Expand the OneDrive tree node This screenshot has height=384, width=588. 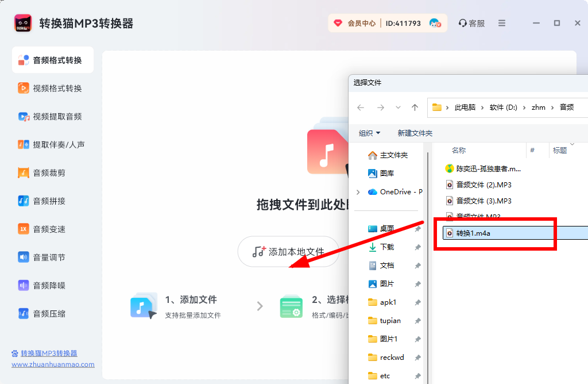(358, 192)
